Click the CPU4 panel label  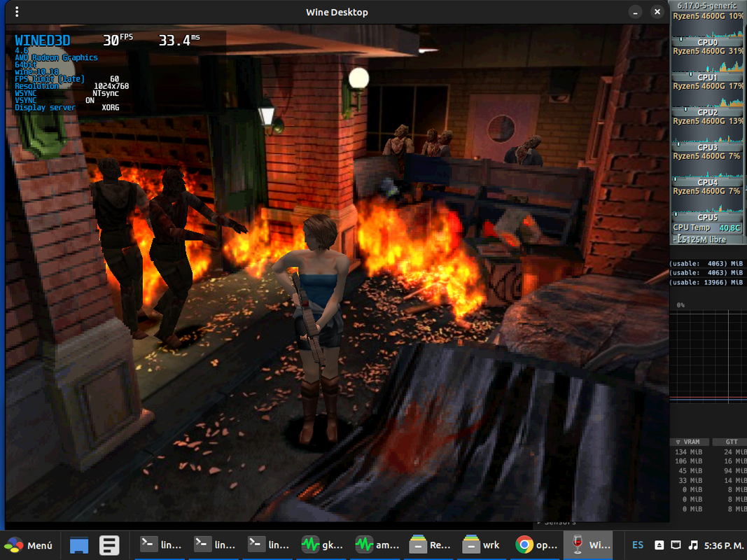click(x=708, y=183)
